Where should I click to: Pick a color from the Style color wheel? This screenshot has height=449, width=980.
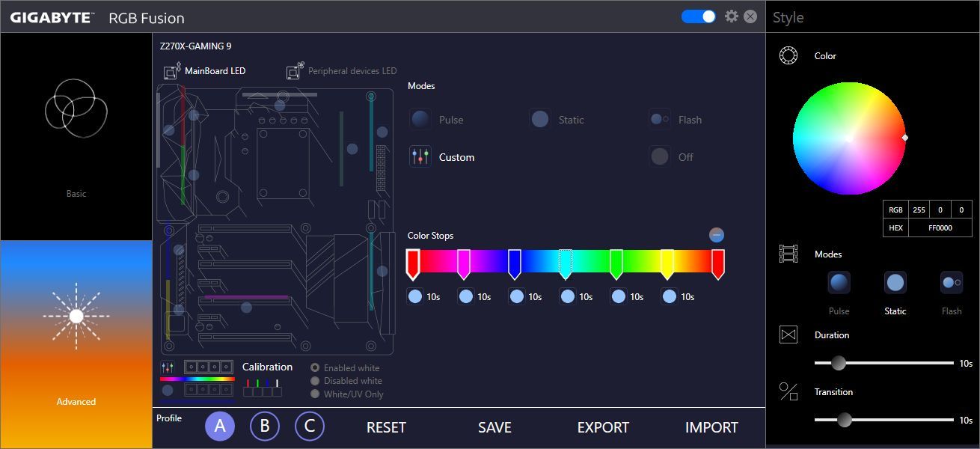pos(849,138)
